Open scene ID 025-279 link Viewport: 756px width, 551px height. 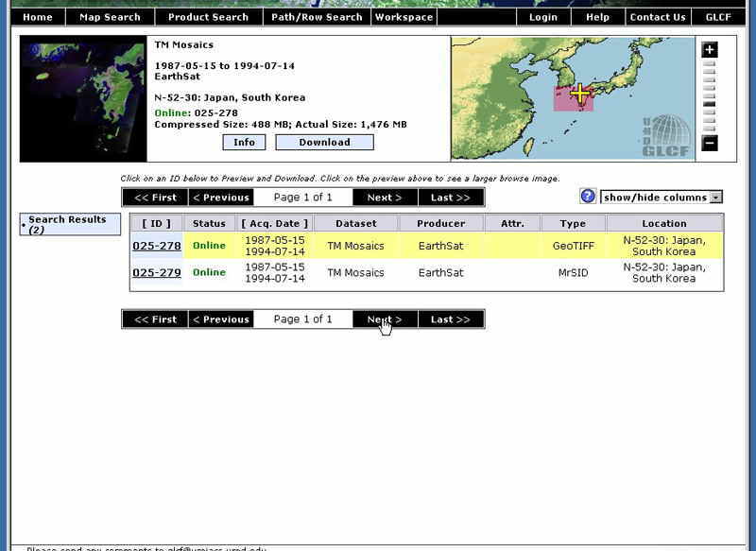[157, 273]
